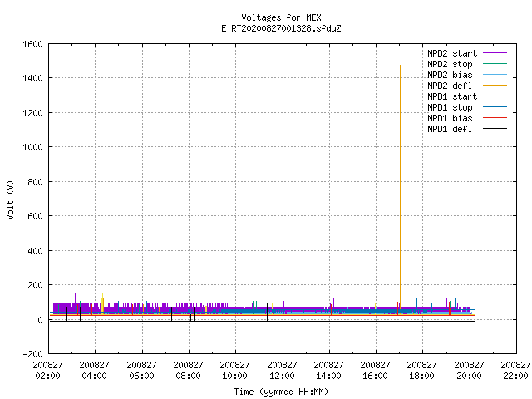Viewport: 532px width, 399px height.
Task: Click the green NPD2 stop legend line
Action: [495, 63]
